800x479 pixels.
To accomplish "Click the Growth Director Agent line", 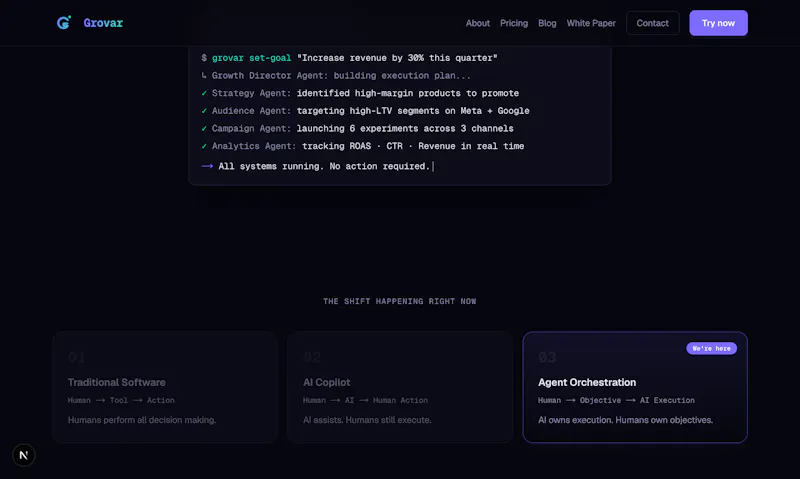I will 336,75.
